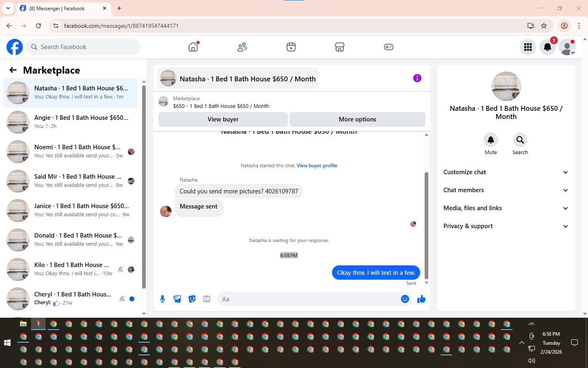The width and height of the screenshot is (588, 368).
Task: Go back using Marketplace back arrow
Action: point(13,70)
